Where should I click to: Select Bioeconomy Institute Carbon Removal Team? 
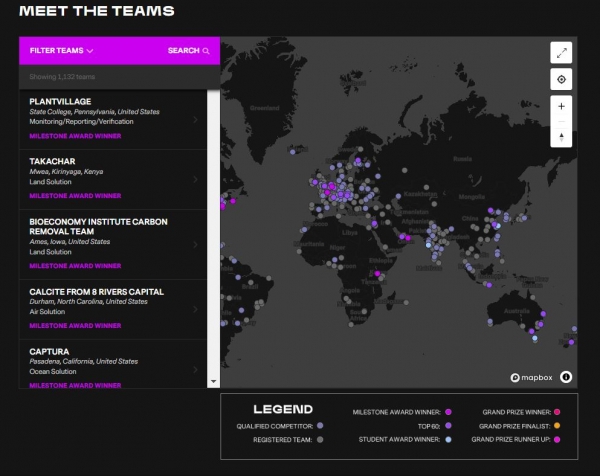(x=113, y=244)
